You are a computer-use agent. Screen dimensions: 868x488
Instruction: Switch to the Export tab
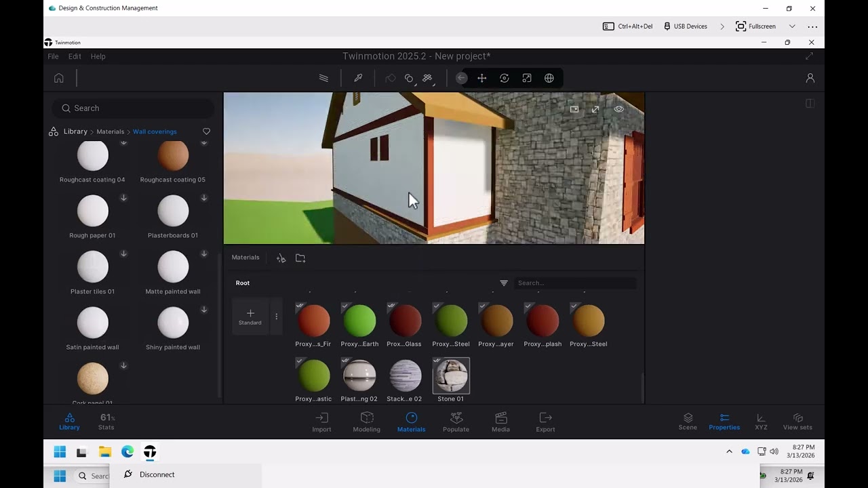[x=545, y=422]
